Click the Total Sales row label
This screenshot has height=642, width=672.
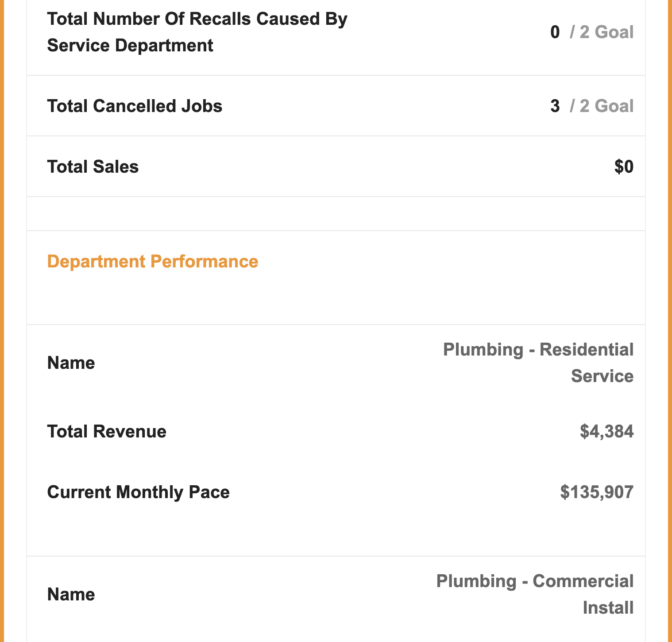coord(93,167)
